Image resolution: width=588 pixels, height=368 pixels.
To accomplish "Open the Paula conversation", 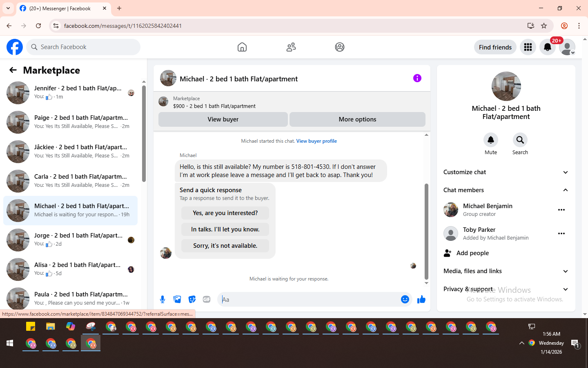I will click(70, 298).
